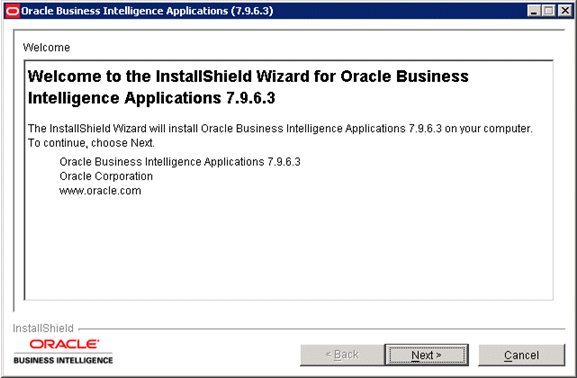The image size is (577, 378).
Task: Select the www.oracle.com web address text
Action: click(x=100, y=191)
